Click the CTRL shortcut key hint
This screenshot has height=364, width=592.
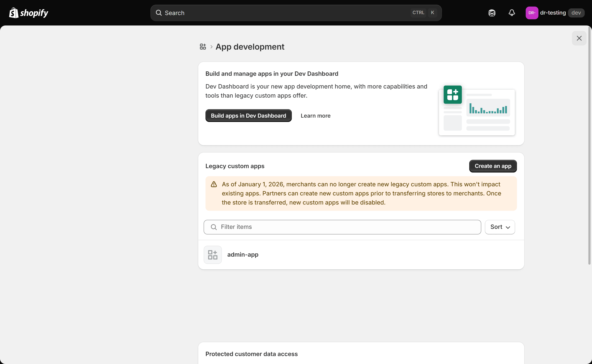[418, 13]
